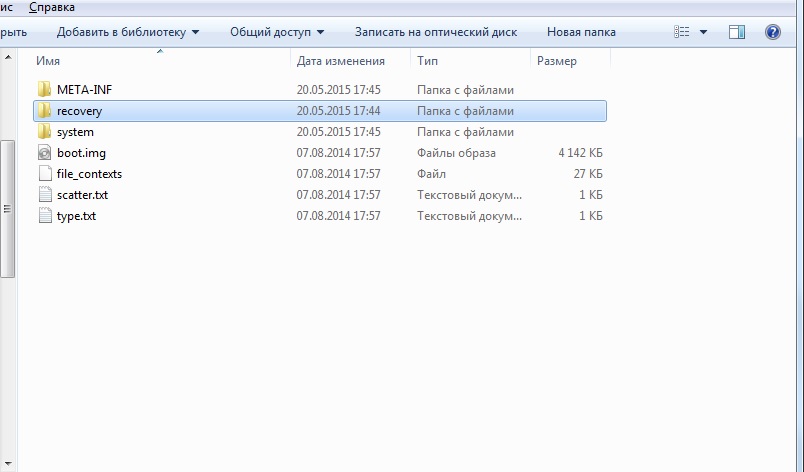Click the type.txt document icon
The image size is (804, 472).
44,216
